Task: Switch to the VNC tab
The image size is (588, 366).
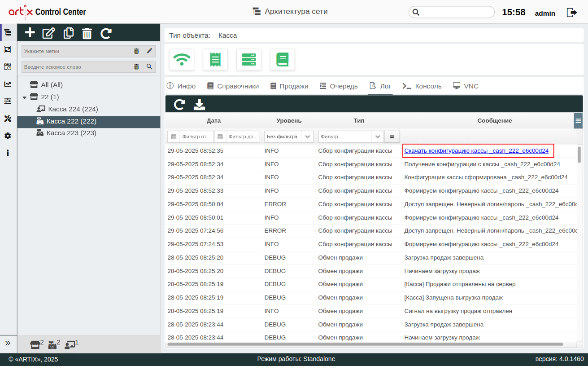Action: click(466, 86)
